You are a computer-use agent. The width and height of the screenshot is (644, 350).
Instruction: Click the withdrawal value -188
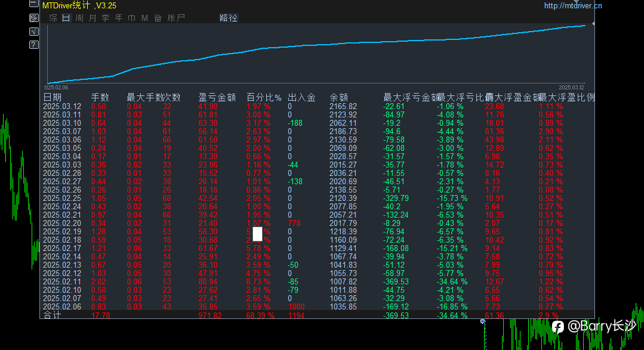295,123
